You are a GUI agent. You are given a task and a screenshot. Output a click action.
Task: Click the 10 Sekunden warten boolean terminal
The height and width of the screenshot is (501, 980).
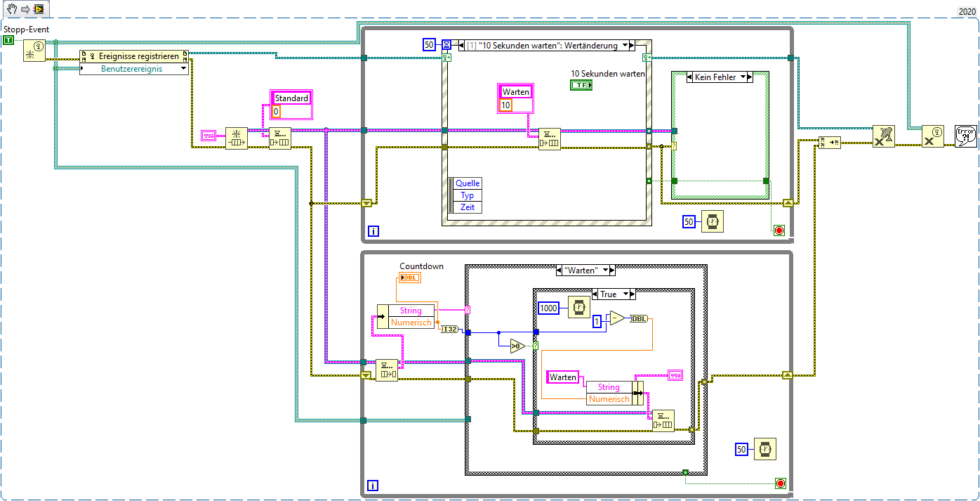[581, 85]
